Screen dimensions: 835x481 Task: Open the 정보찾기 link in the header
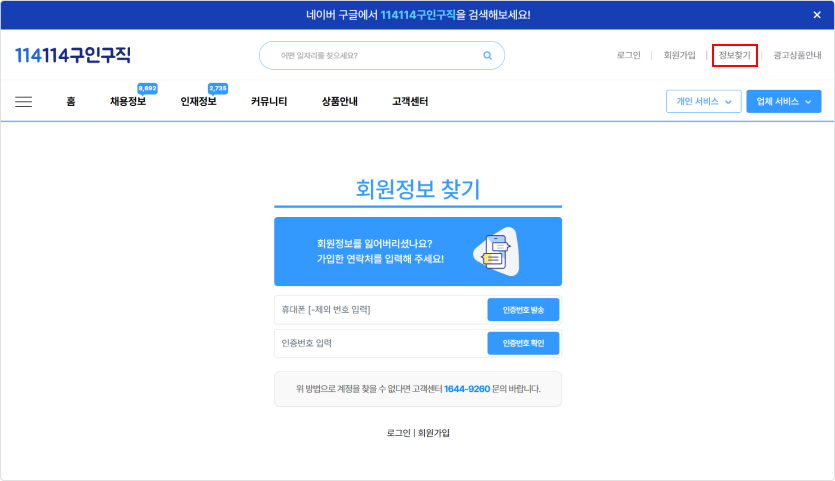pyautogui.click(x=734, y=55)
